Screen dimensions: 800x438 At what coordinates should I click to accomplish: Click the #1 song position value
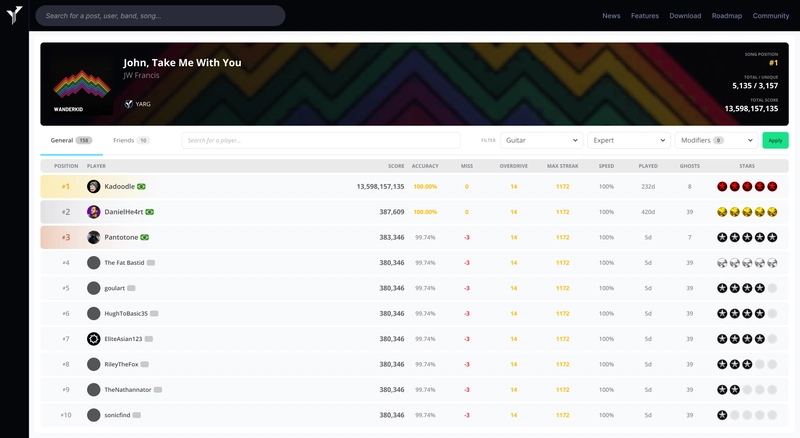click(773, 63)
